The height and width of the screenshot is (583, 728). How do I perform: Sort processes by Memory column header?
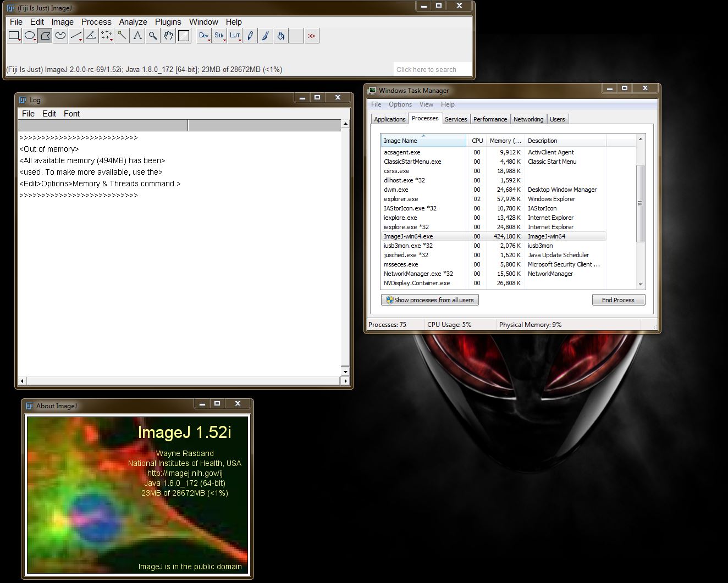pos(505,141)
